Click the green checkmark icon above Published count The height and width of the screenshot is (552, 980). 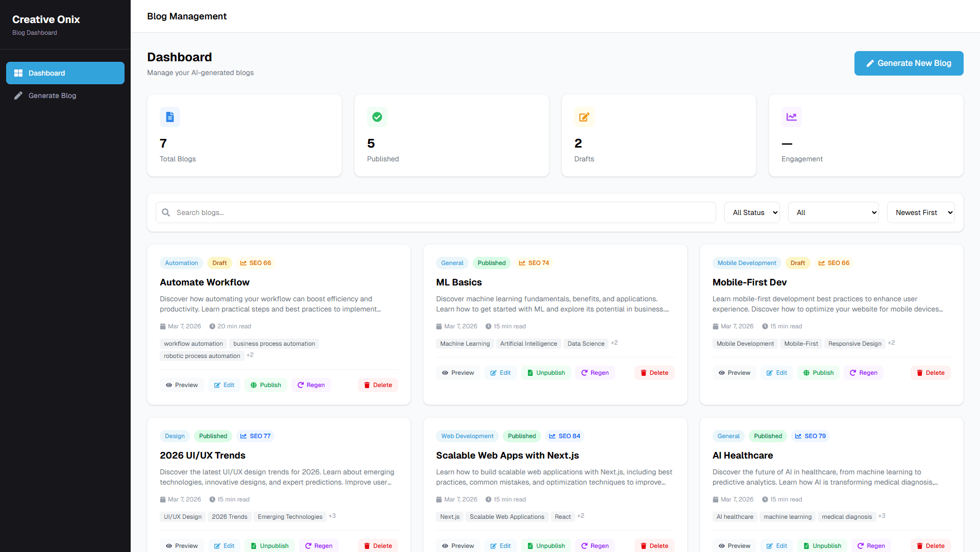pos(377,117)
